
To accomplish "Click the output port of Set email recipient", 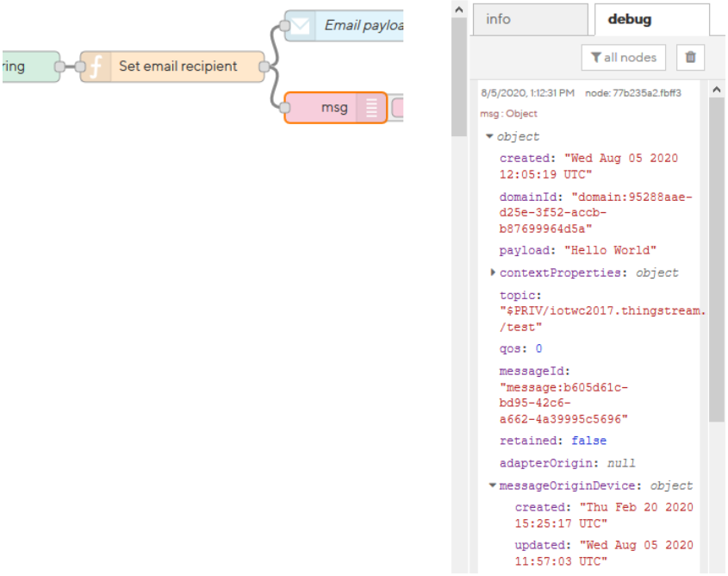I will [x=264, y=66].
